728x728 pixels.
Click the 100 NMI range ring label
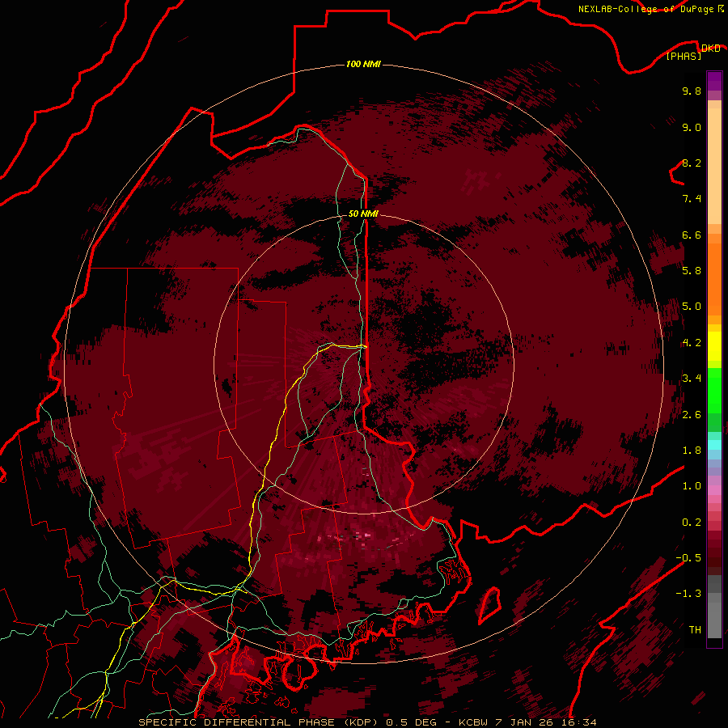(x=363, y=64)
